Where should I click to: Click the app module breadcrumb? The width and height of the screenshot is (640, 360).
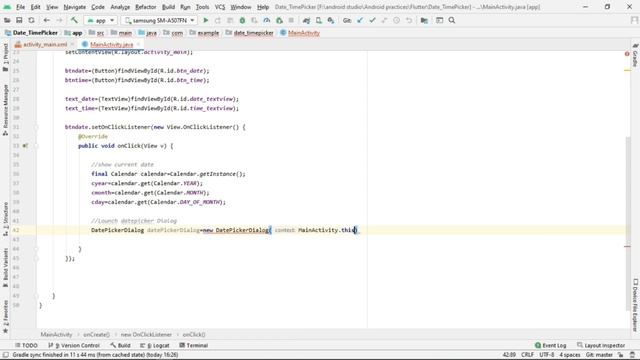(73, 33)
